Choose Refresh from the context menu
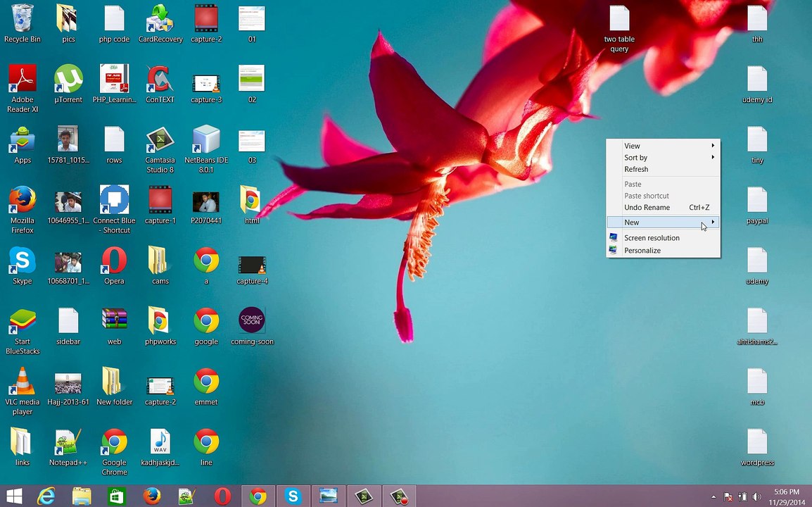The height and width of the screenshot is (507, 812). click(664, 169)
